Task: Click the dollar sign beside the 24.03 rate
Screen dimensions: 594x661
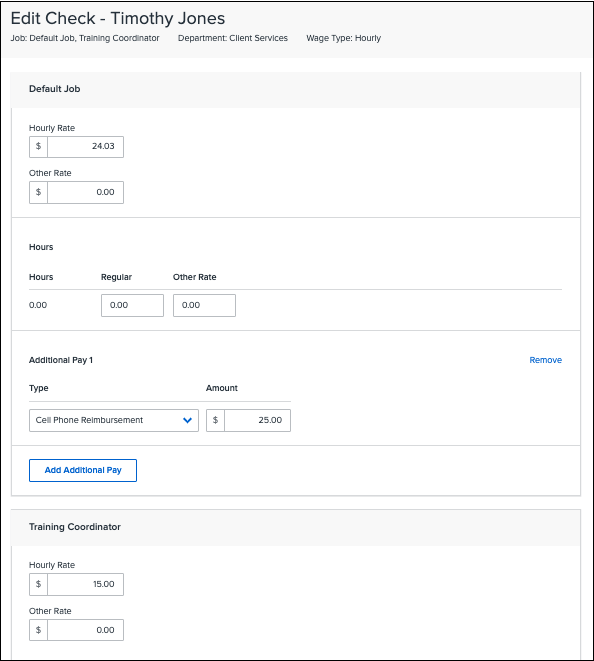Action: pyautogui.click(x=38, y=147)
